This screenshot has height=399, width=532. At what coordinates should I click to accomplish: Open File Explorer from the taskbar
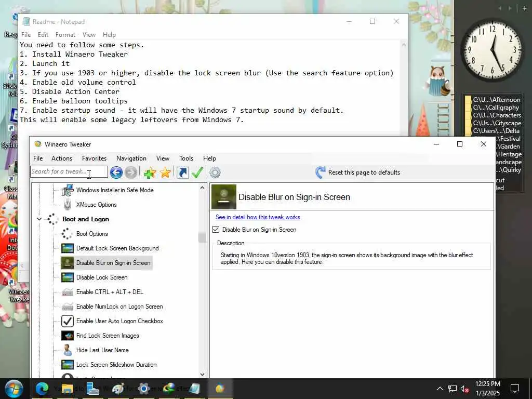pos(67,389)
